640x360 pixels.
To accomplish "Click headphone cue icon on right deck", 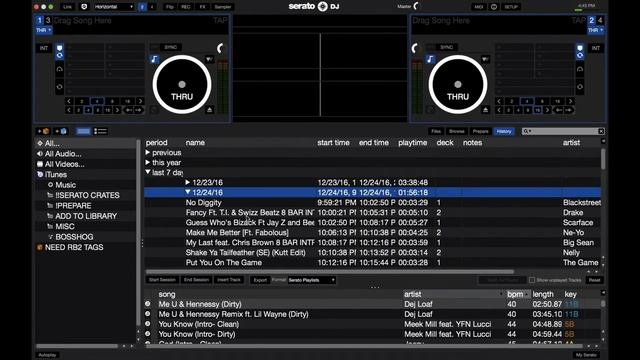I will point(580,69).
